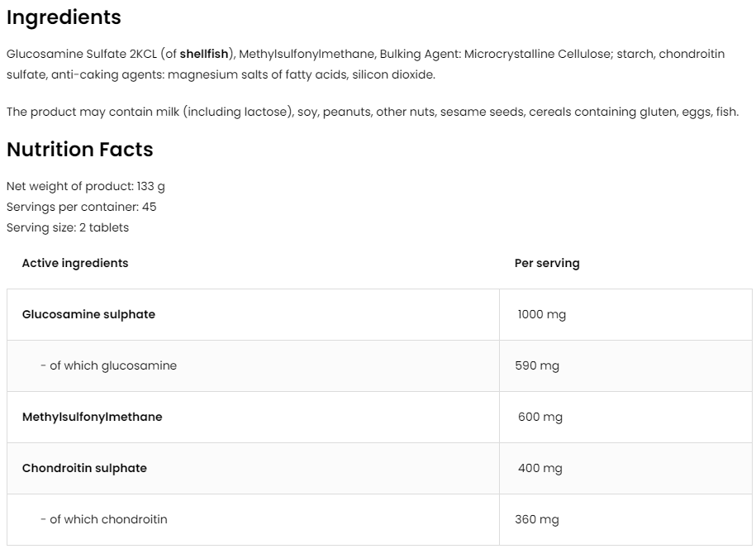Click the Nutrition Facts heading
This screenshot has height=549, width=756.
tap(79, 150)
